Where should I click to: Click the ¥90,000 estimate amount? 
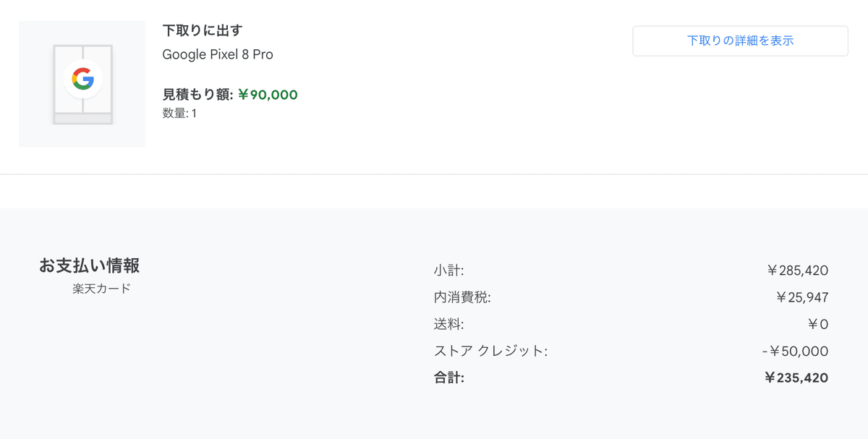click(267, 95)
